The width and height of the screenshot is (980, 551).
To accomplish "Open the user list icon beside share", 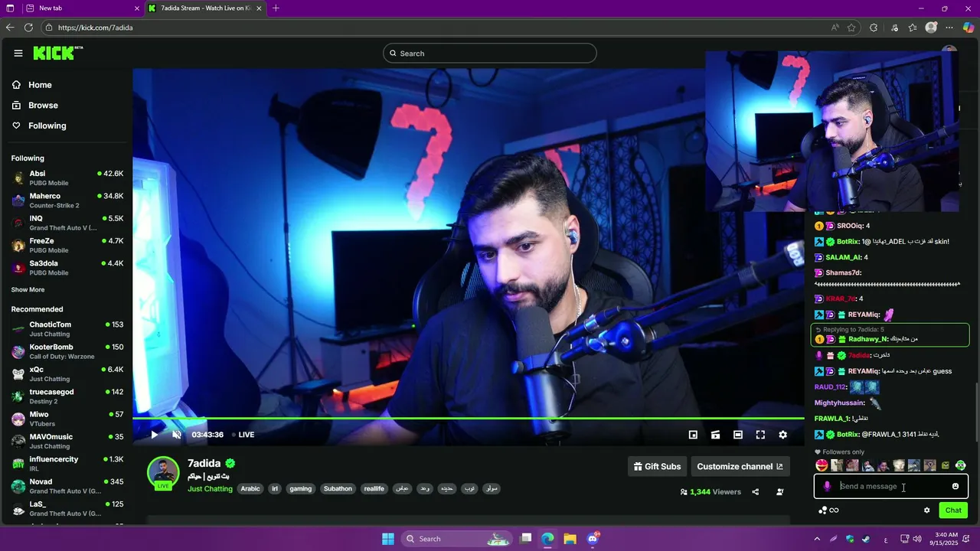I will [x=779, y=492].
